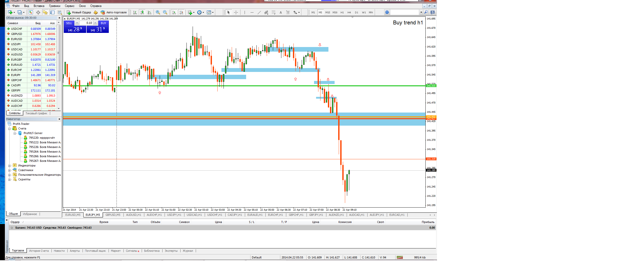This screenshot has width=644, height=279.
Task: Open the Вставка menu
Action: click(x=39, y=6)
